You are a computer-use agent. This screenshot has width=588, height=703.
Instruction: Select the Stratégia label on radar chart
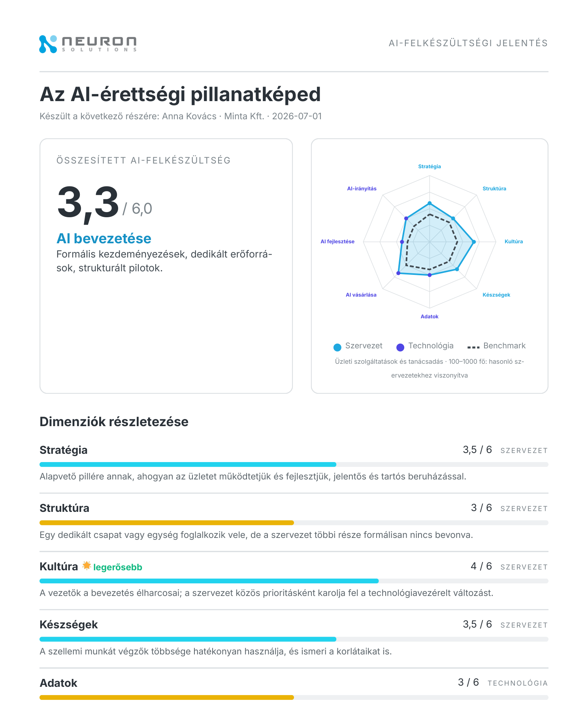pos(430,166)
